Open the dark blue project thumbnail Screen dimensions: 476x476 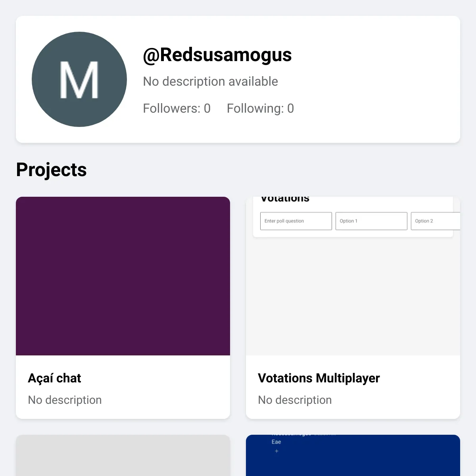353,455
